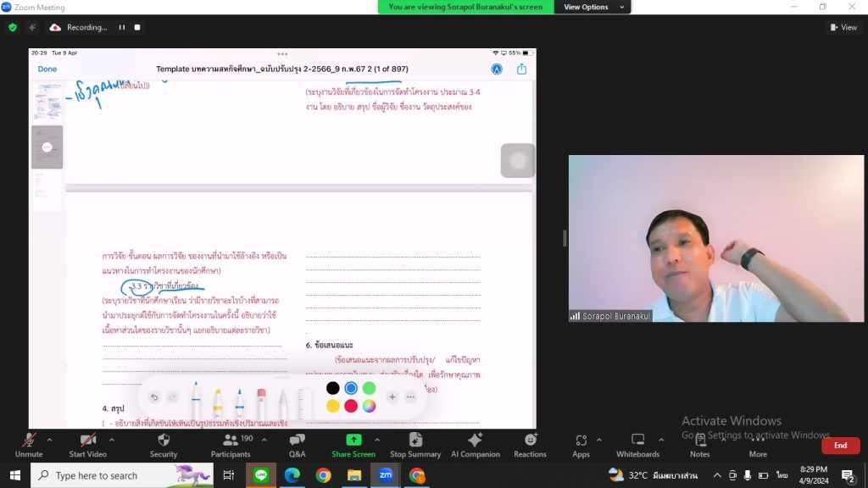Viewport: 868px width, 488px height.
Task: Select the green color swatch
Action: point(369,388)
